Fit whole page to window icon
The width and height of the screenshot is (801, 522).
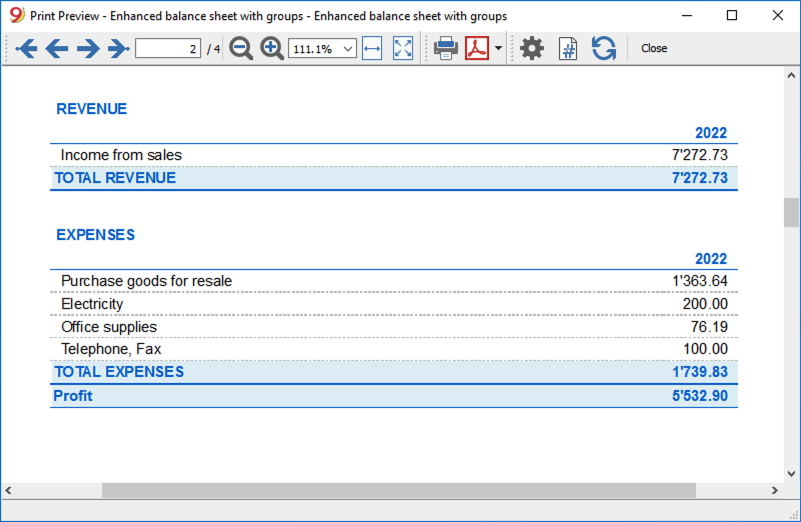[403, 49]
